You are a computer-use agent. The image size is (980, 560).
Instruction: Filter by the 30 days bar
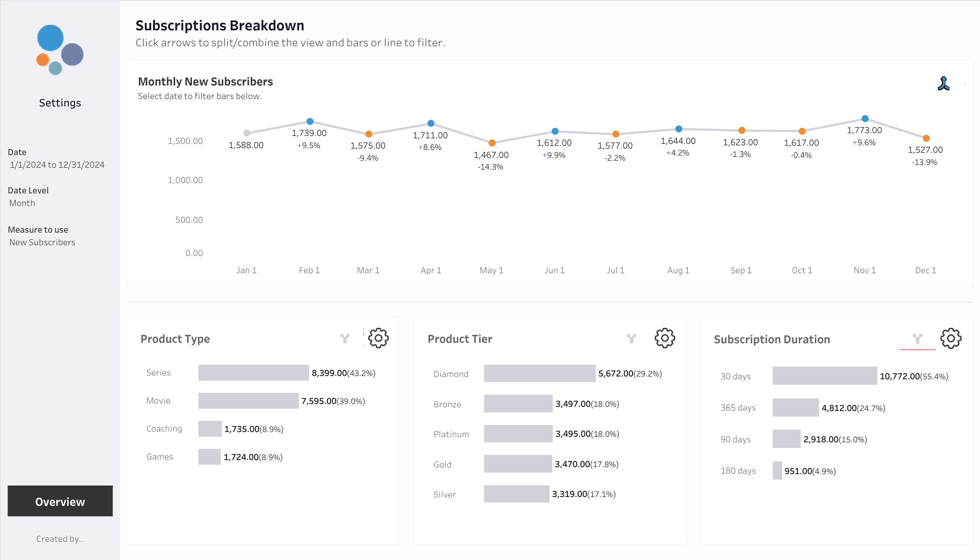825,376
